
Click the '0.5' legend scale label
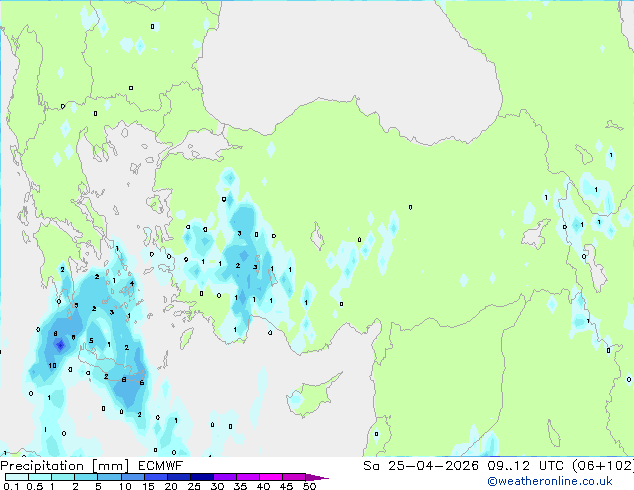point(35,486)
